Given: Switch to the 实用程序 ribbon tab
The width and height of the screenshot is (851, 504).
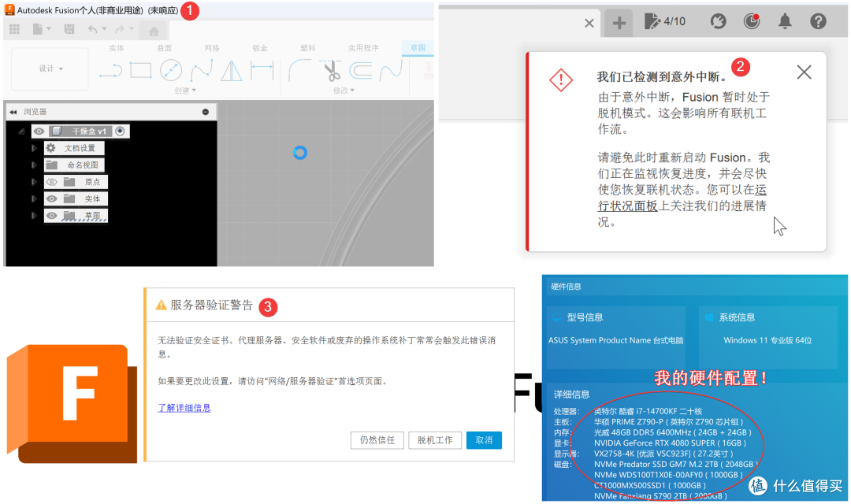Looking at the screenshot, I should click(x=363, y=48).
